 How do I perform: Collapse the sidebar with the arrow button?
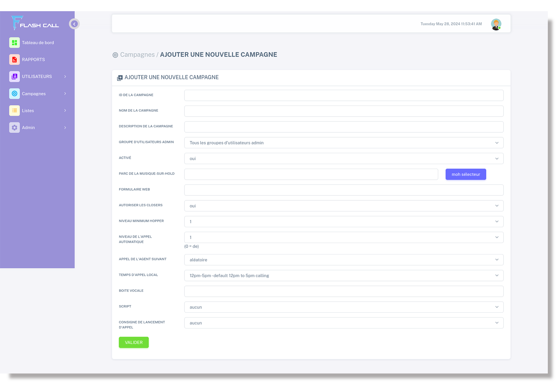tap(74, 24)
